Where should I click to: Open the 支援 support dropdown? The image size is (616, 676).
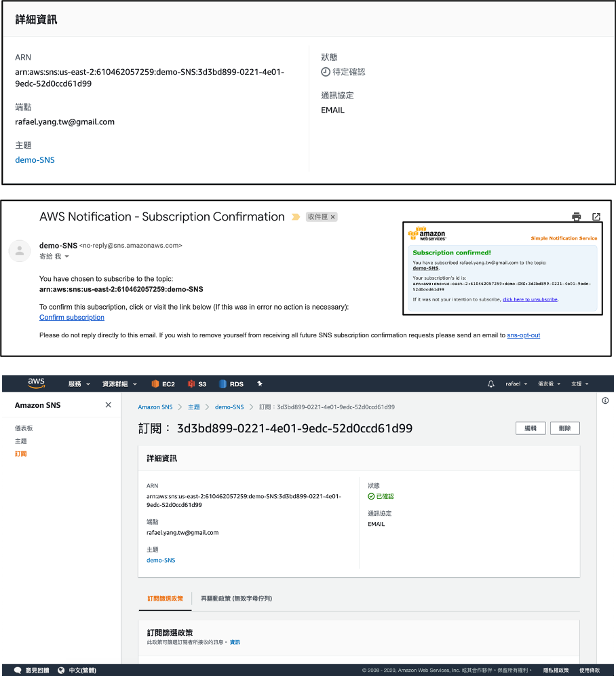coord(580,383)
